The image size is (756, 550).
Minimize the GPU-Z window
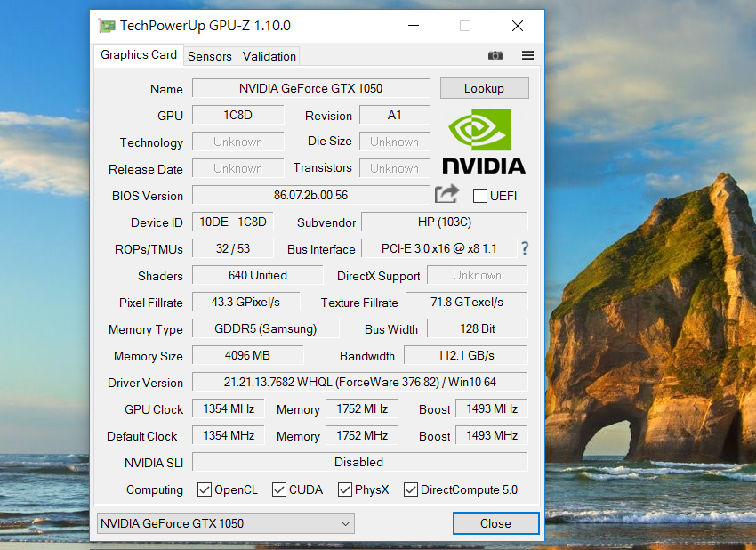414,26
